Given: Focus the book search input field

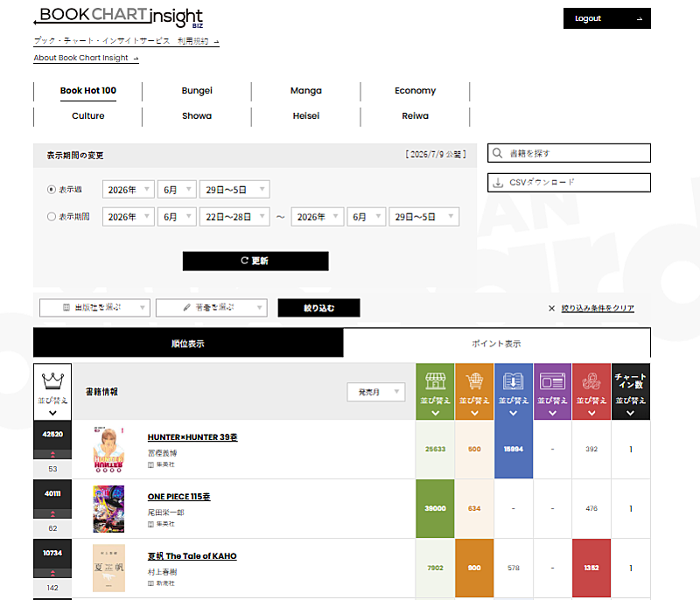Looking at the screenshot, I should [569, 153].
